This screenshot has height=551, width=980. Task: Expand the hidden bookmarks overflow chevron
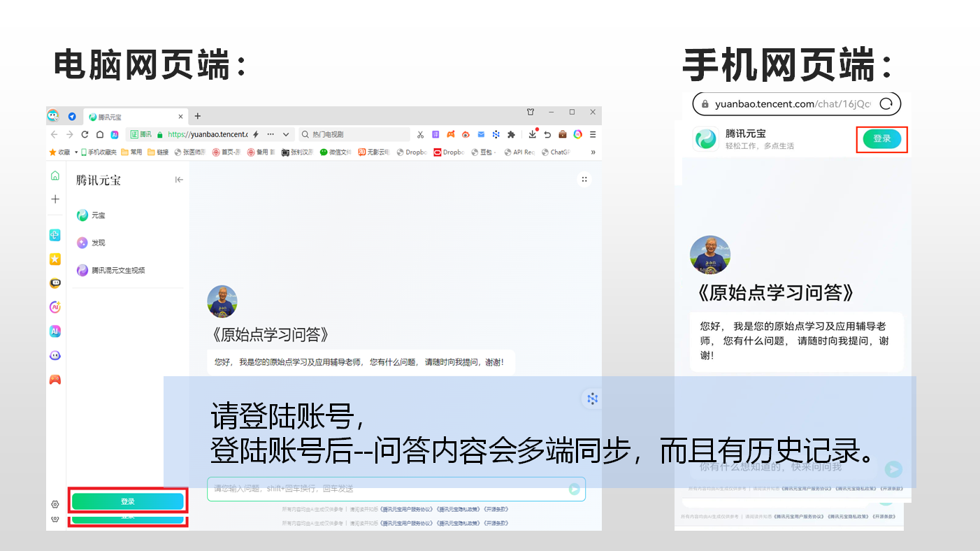[593, 152]
